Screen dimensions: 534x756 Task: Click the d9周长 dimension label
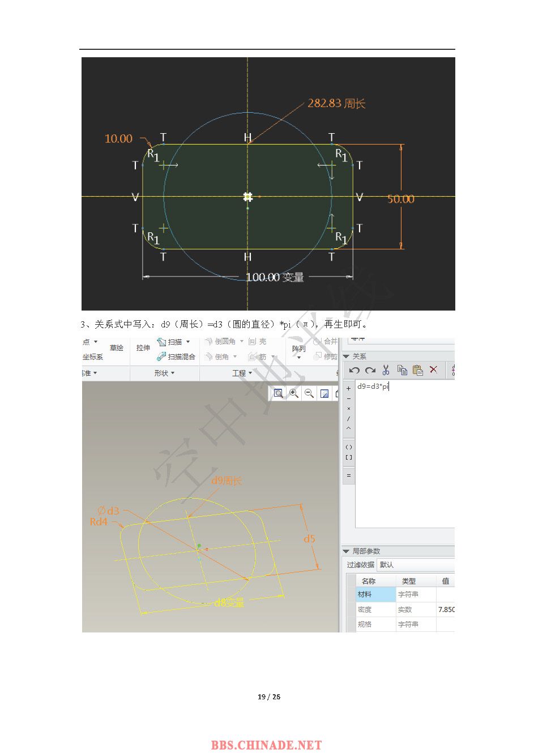[x=227, y=481]
